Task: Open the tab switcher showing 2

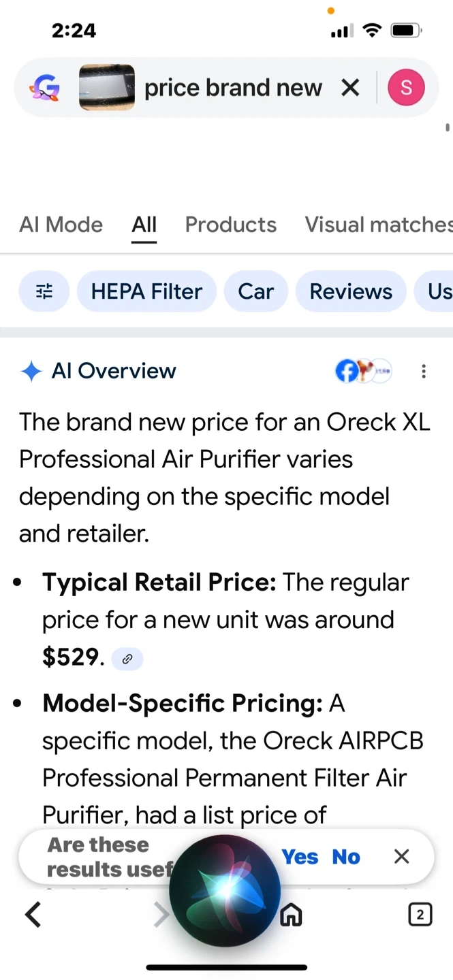Action: tap(420, 915)
